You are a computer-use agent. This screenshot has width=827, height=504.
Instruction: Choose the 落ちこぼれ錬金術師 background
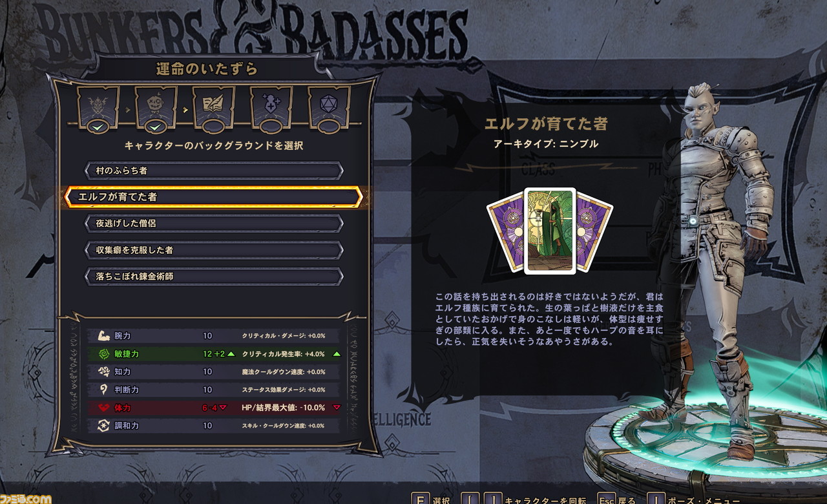click(214, 276)
